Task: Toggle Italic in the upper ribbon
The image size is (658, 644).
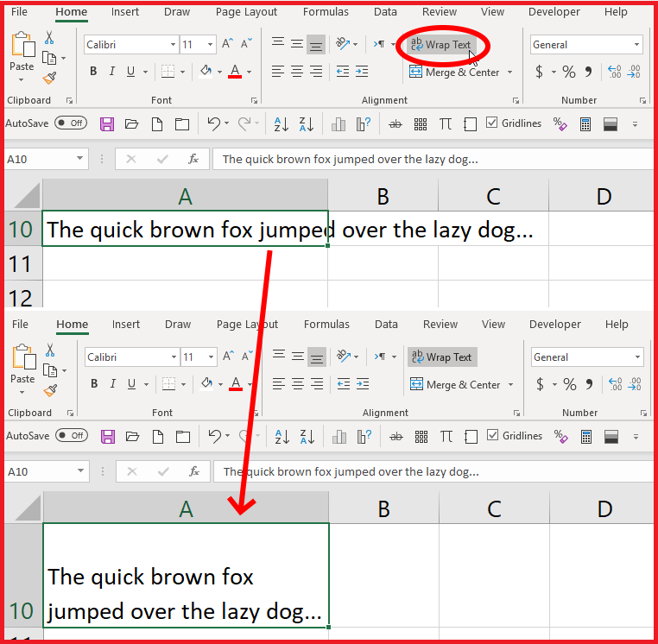Action: click(111, 72)
